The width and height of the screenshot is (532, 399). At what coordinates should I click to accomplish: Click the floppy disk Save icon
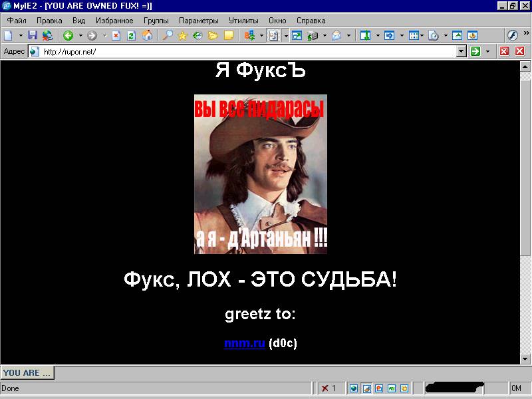click(33, 36)
